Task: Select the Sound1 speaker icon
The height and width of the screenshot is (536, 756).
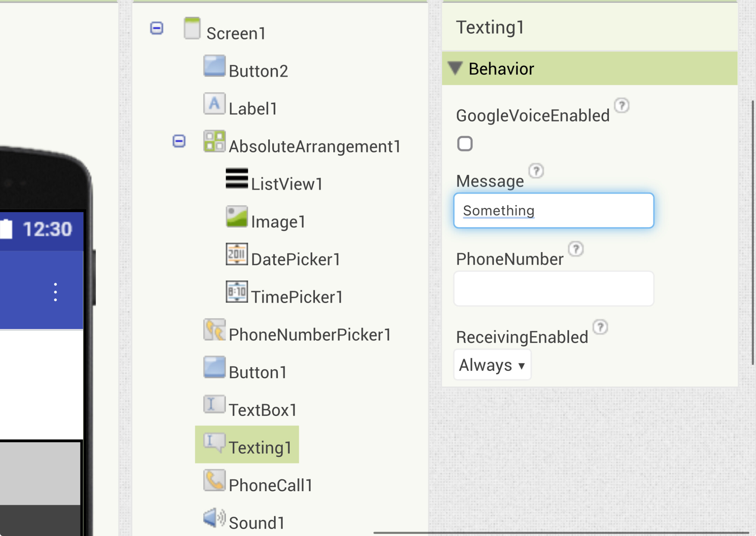Action: click(214, 518)
